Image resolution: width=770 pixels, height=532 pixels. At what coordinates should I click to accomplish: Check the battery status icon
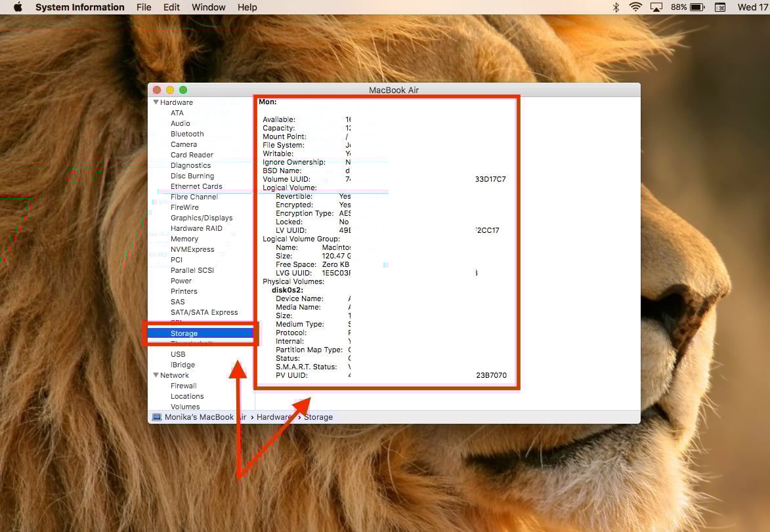(697, 7)
